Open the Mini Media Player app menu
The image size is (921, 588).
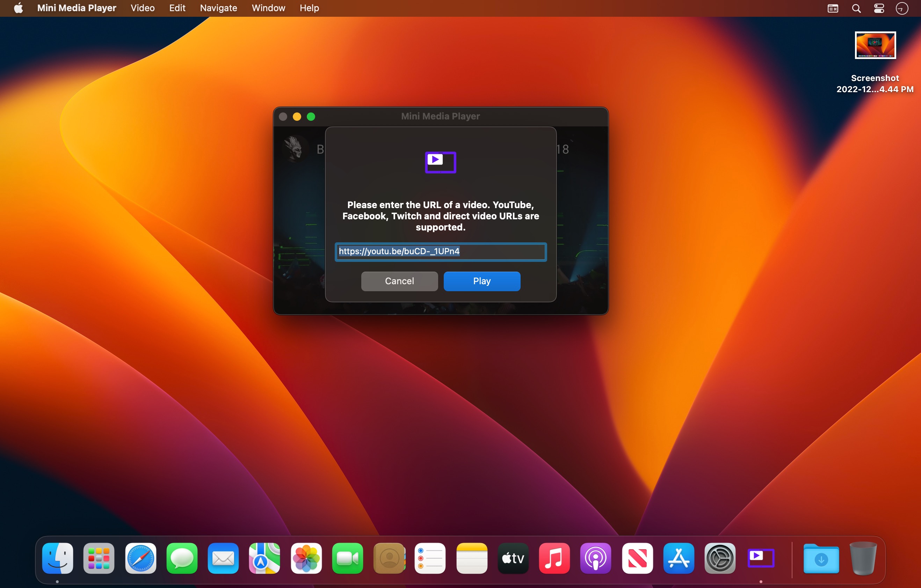[77, 8]
